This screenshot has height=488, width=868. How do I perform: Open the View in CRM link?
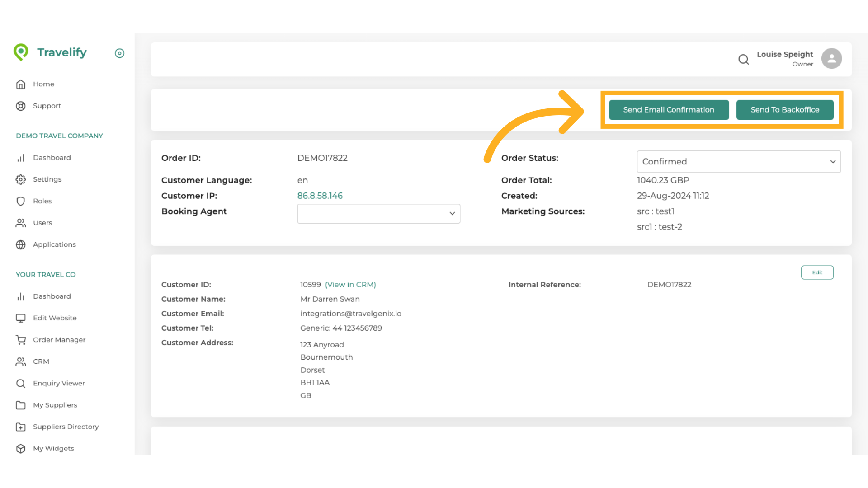pyautogui.click(x=350, y=284)
